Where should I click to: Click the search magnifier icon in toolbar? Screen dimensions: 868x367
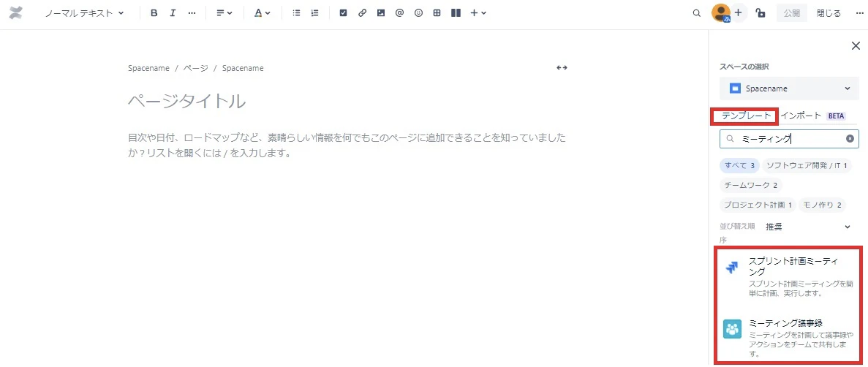[x=697, y=13]
